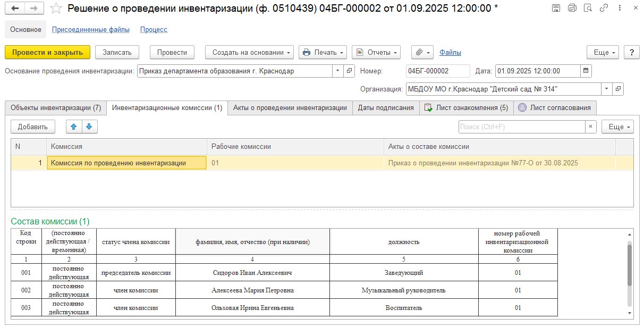Add document to favorites with star
The width and height of the screenshot is (644, 327).
pyautogui.click(x=56, y=8)
